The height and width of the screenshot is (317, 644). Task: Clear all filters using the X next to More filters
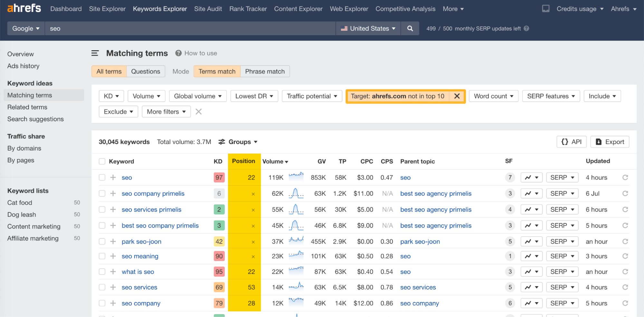(x=198, y=111)
